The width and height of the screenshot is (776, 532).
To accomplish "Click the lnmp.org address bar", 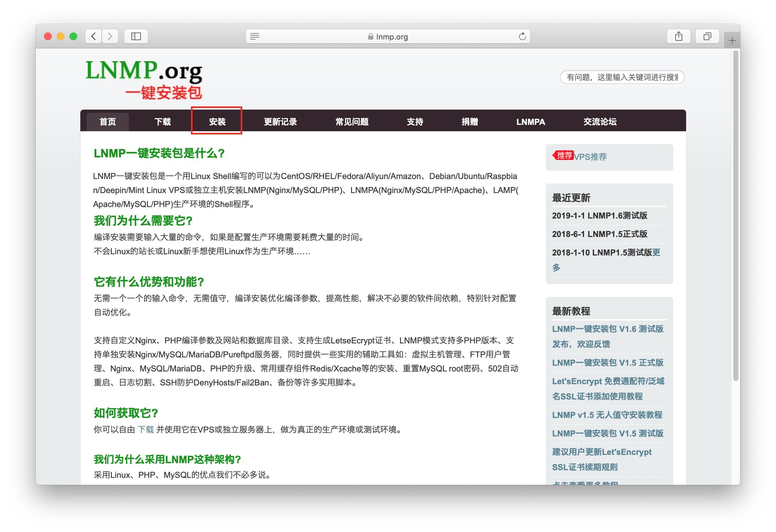I will pyautogui.click(x=388, y=36).
